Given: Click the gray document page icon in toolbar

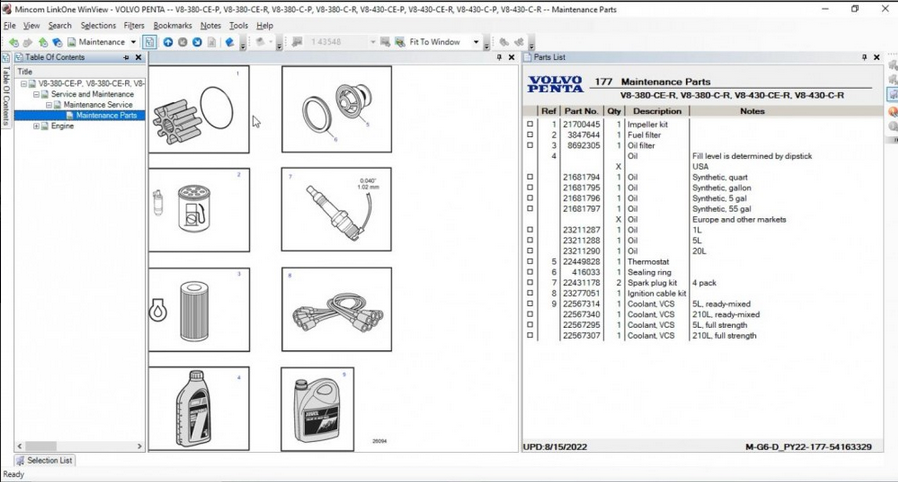Looking at the screenshot, I should pyautogui.click(x=211, y=42).
